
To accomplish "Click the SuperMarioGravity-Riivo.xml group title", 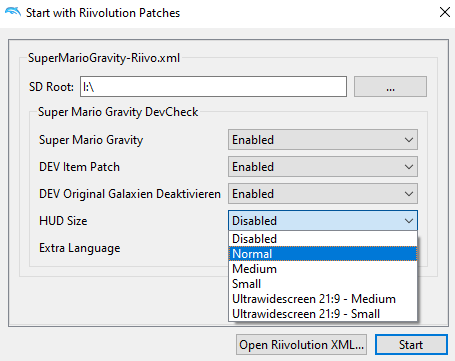I will click(104, 58).
